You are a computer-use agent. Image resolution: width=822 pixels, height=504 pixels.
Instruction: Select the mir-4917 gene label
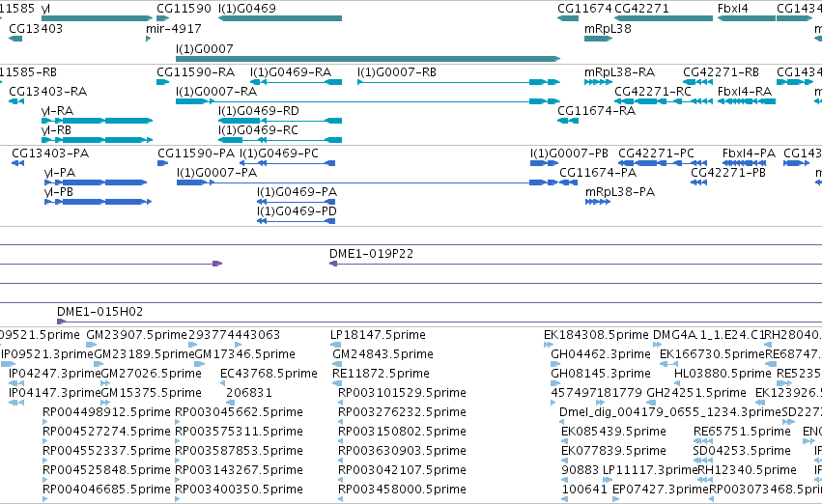(x=174, y=28)
